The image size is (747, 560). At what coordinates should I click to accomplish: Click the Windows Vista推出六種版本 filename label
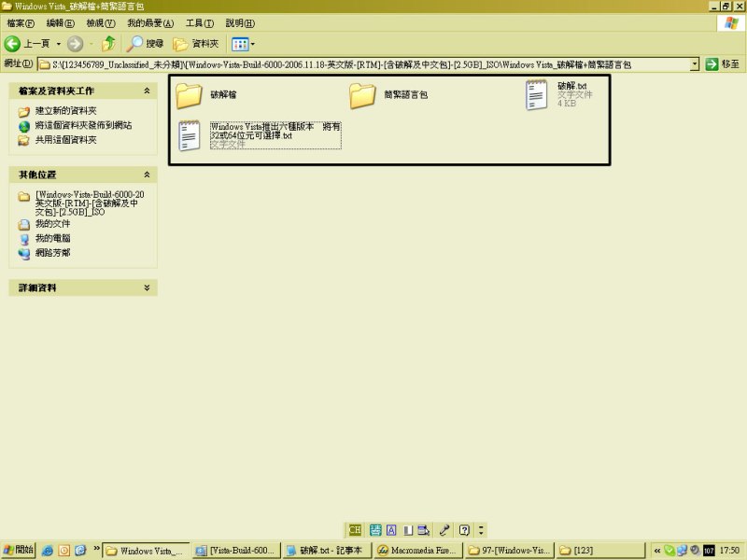pos(275,131)
